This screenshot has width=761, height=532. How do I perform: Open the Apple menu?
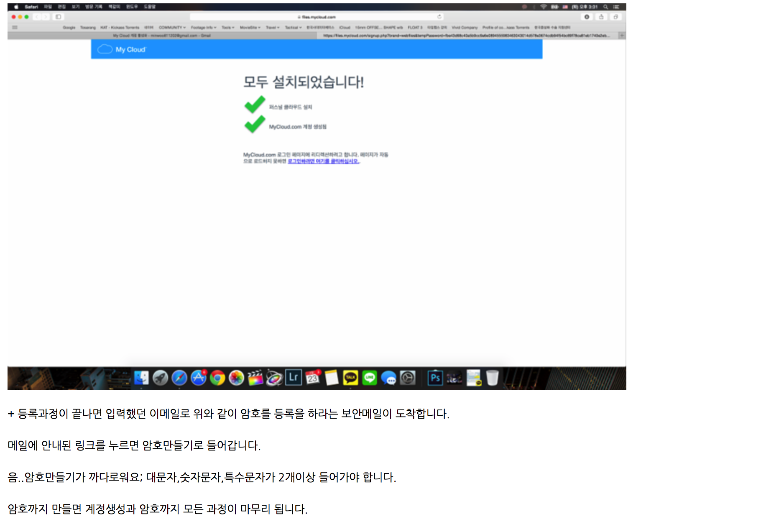(x=16, y=7)
